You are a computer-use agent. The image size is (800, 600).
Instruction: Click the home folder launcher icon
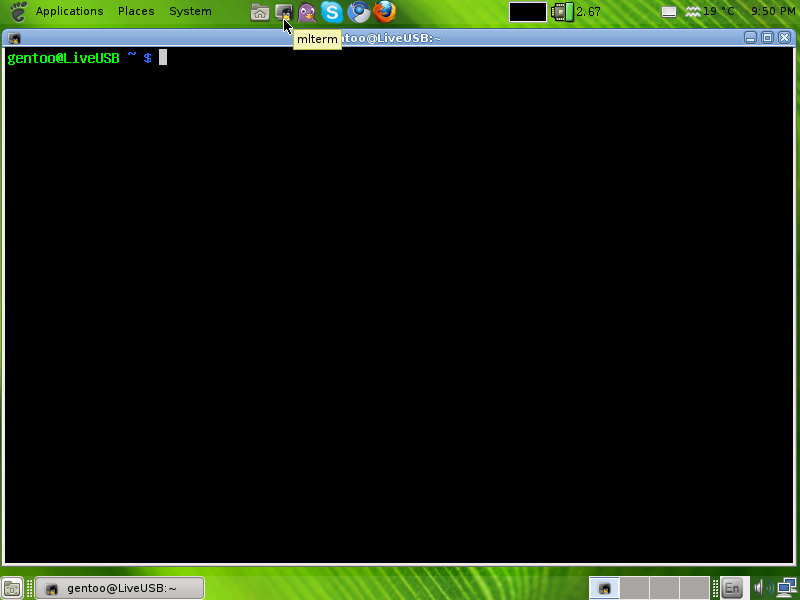pyautogui.click(x=259, y=12)
